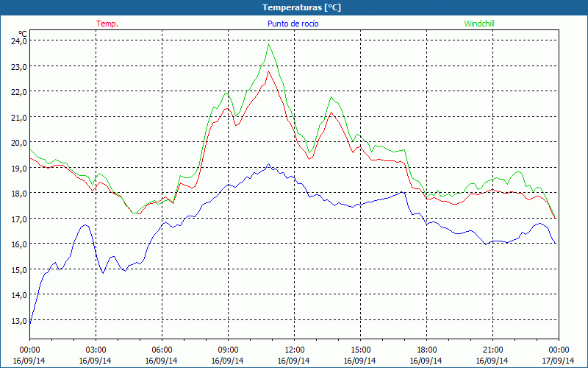Click the 06:00 time axis label
This screenshot has height=368, width=588.
(162, 350)
